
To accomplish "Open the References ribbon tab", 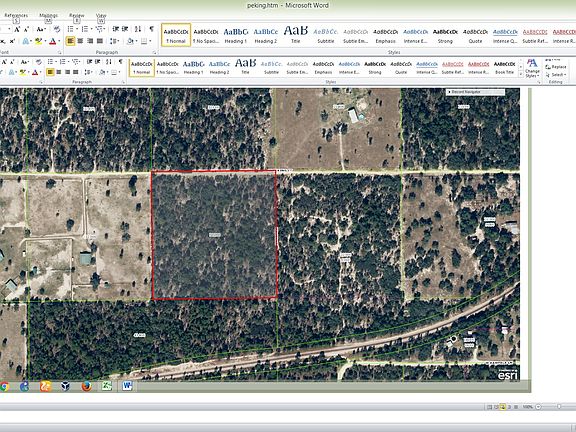I will (16, 15).
